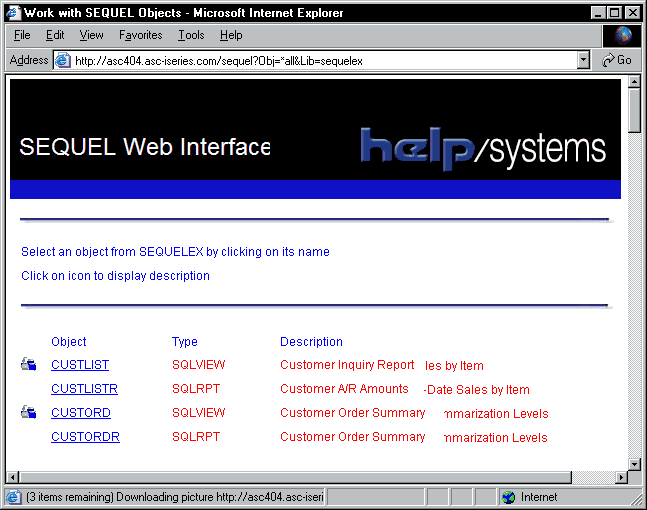This screenshot has width=647, height=510.
Task: Open the Edit menu
Action: pos(55,35)
